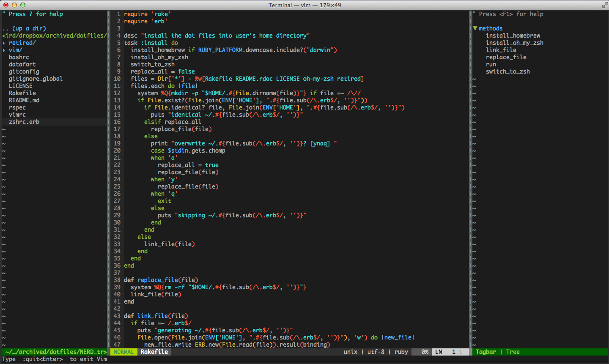Click the 'Tagbar | Tree' status label
Viewport: 609px width, 364px height.
pos(498,352)
